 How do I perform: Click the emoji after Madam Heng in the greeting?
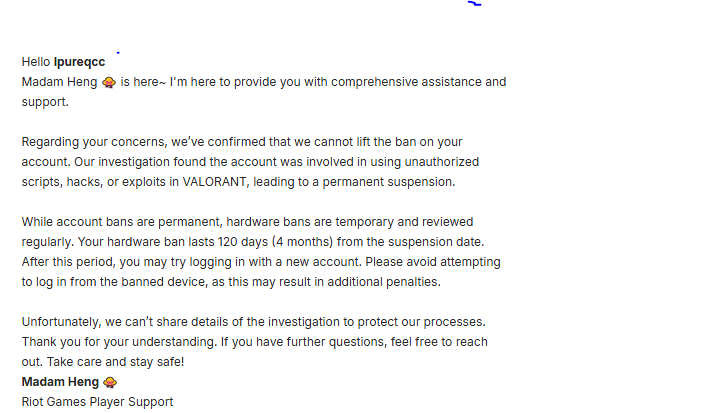(x=109, y=82)
